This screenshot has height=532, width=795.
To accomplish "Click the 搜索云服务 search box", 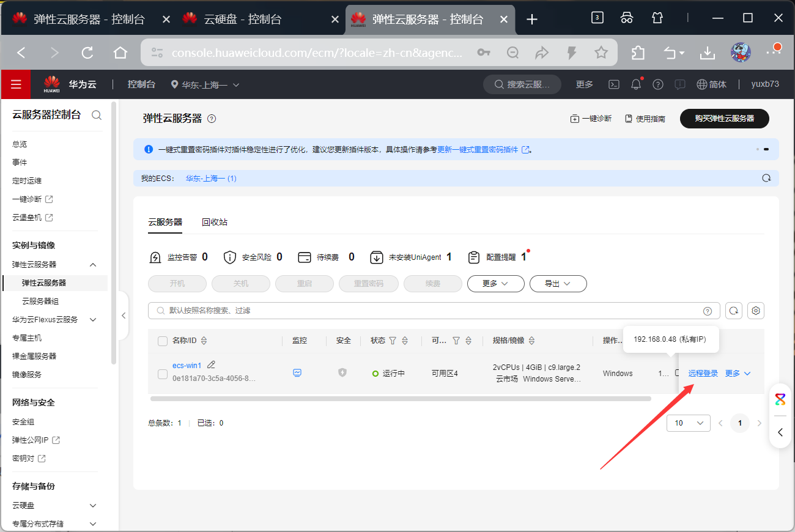I will click(522, 84).
